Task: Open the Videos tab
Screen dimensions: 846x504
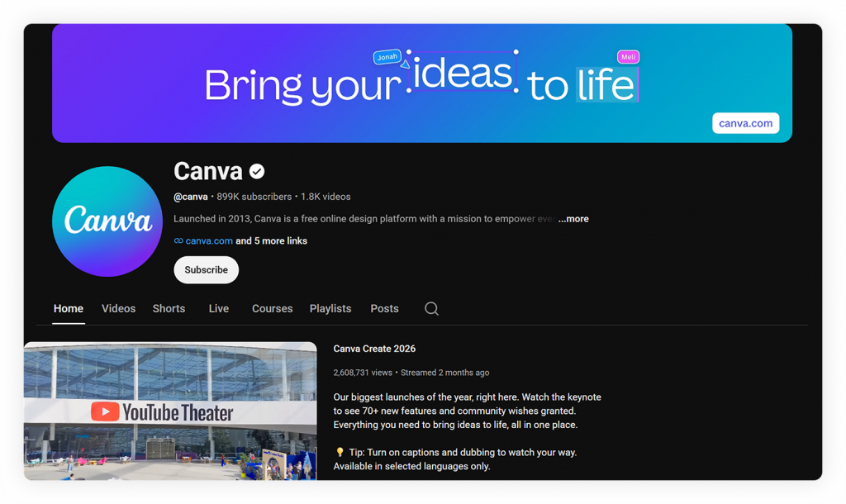Action: click(x=119, y=309)
